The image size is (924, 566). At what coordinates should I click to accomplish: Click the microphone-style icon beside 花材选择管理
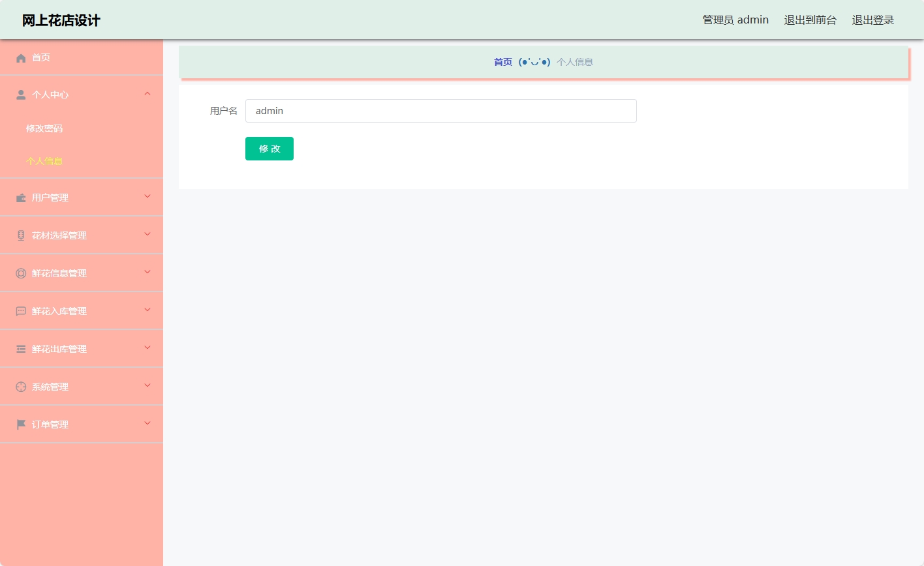(20, 235)
